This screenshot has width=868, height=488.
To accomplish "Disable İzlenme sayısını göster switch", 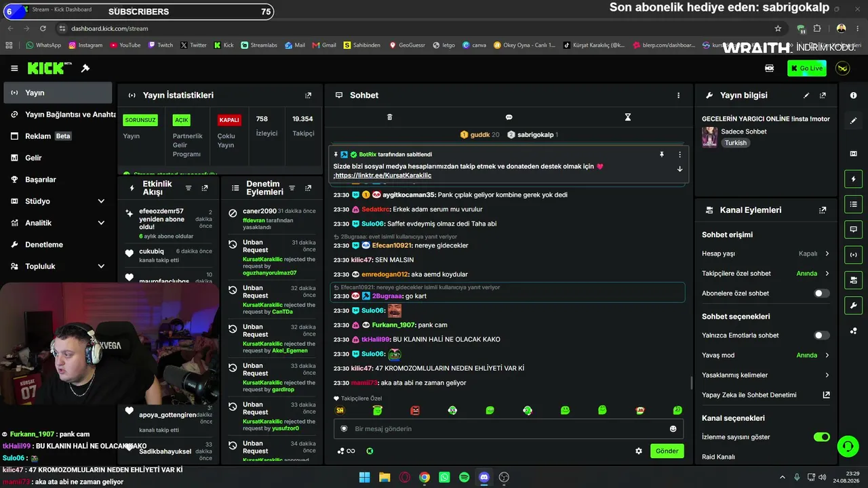I will point(821,437).
